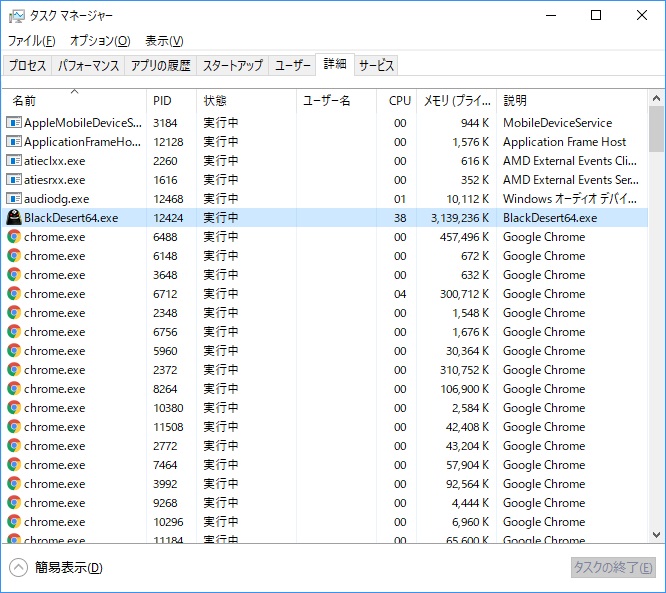Select memory value 300,712 K

click(x=464, y=294)
